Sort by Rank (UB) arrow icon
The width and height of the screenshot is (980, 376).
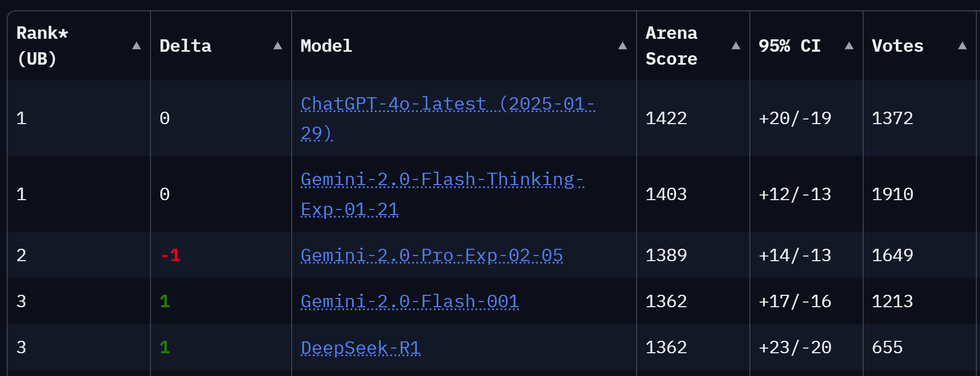137,46
